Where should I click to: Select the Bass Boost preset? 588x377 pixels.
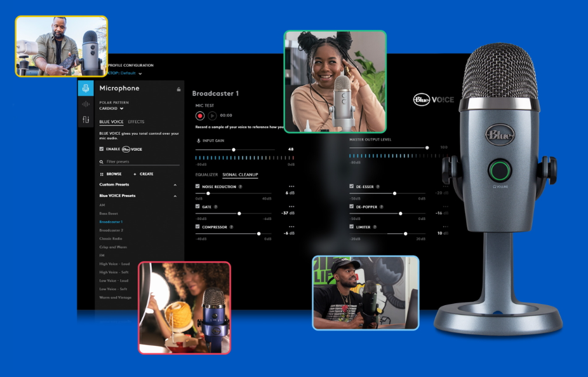coord(109,214)
